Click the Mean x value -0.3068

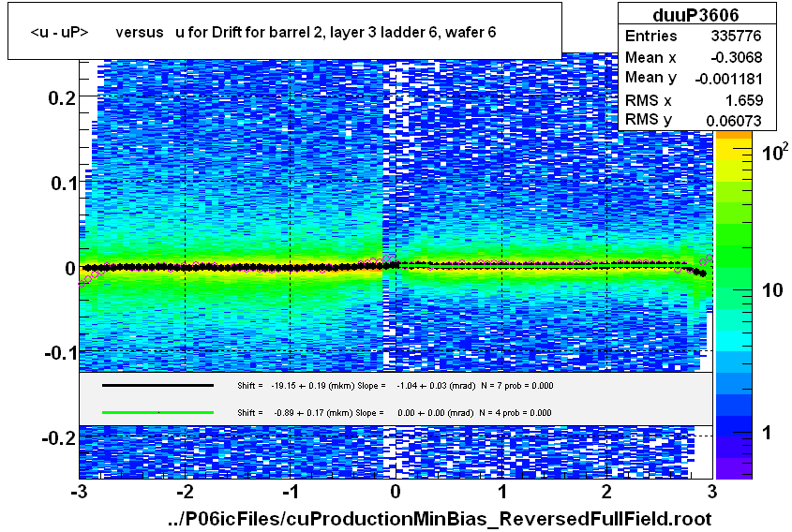pos(736,57)
